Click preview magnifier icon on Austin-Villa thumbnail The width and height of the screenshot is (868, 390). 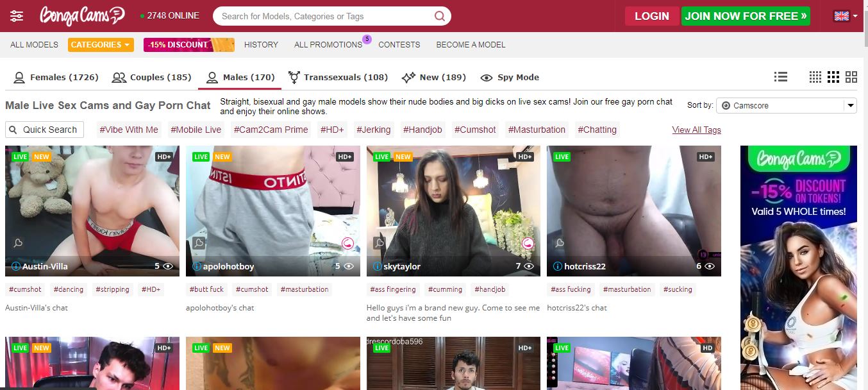[18, 243]
